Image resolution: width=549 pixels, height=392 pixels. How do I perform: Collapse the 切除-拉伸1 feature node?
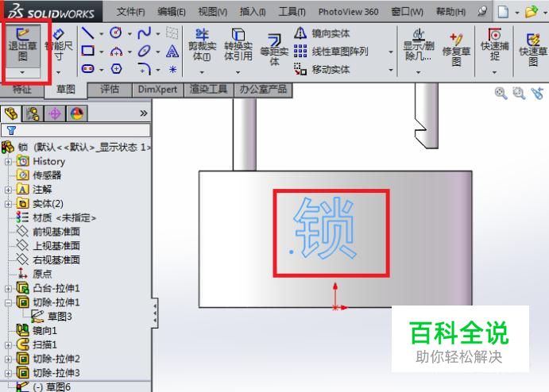coord(8,303)
